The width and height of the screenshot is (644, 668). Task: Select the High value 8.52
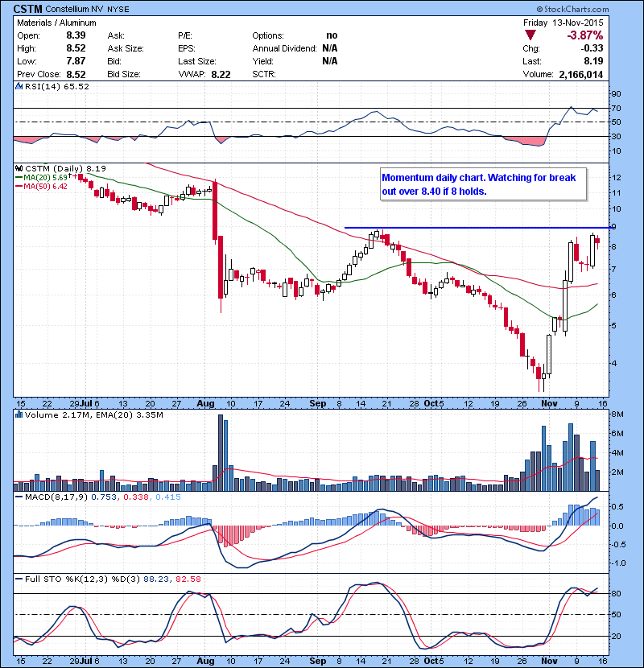pos(76,48)
